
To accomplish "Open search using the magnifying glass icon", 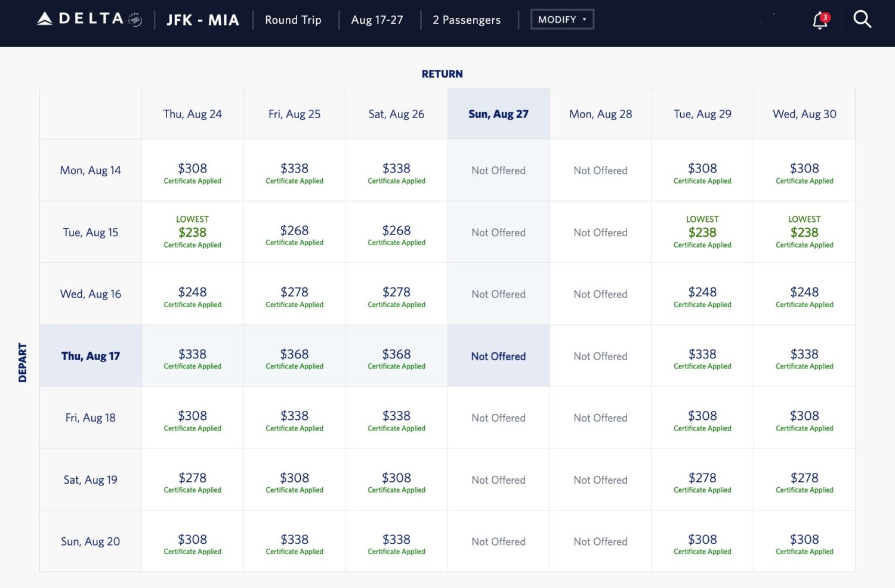I will click(862, 19).
